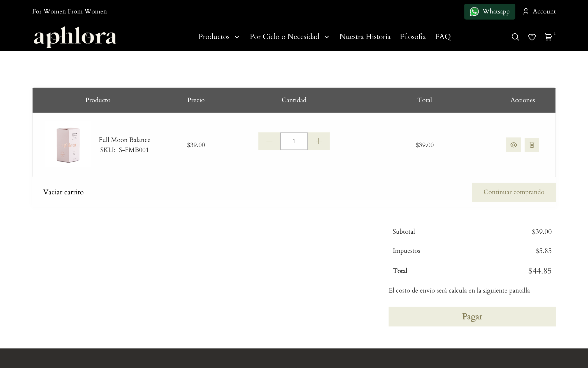Click the Pagar button

[472, 316]
